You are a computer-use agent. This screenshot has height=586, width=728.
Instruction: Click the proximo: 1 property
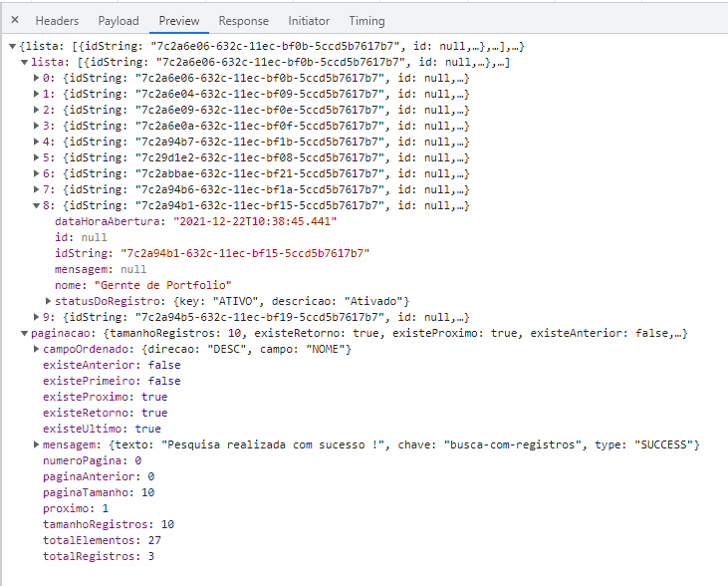[76, 508]
